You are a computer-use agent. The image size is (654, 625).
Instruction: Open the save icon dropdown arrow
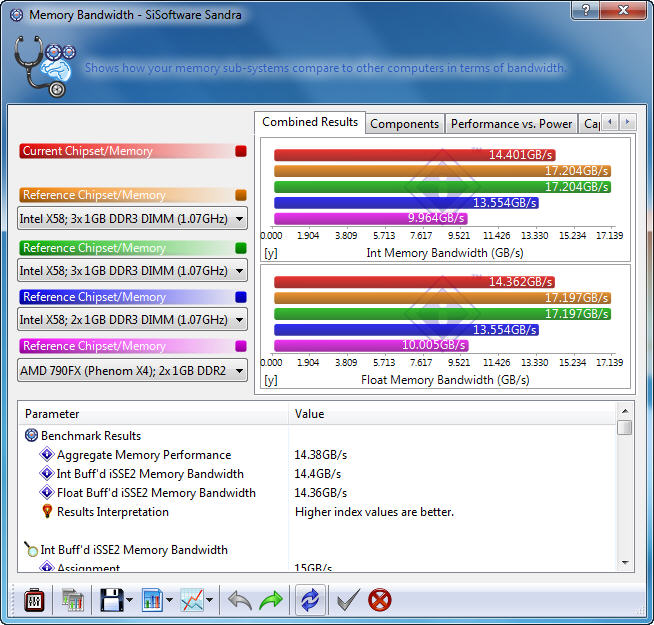pos(130,600)
